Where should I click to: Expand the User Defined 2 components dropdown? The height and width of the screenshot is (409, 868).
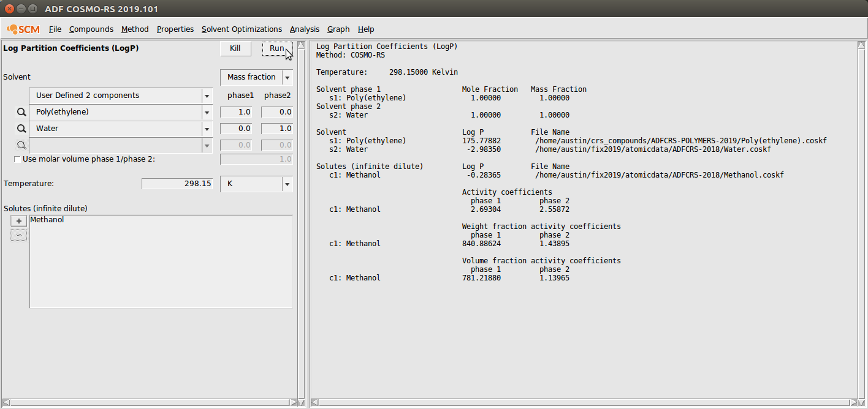(x=207, y=96)
